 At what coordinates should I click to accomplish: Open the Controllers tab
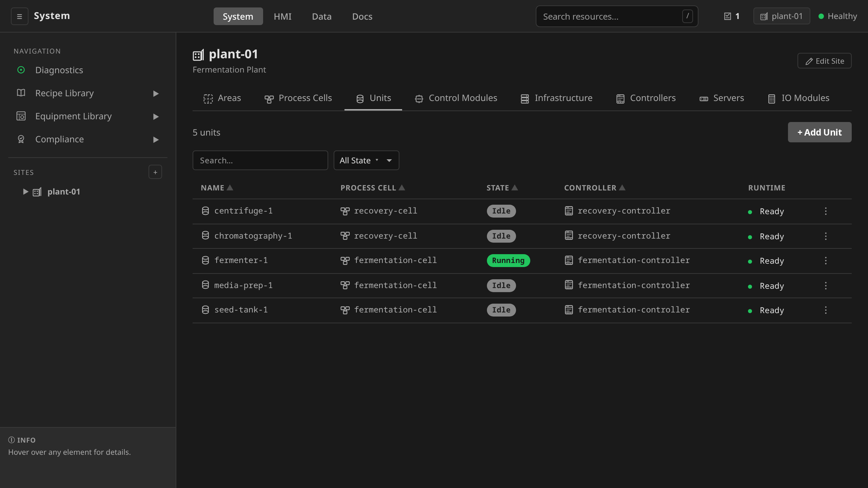[646, 98]
